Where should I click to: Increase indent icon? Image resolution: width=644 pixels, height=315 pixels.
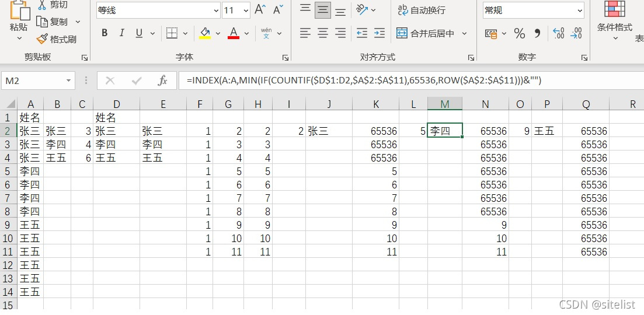coord(380,33)
